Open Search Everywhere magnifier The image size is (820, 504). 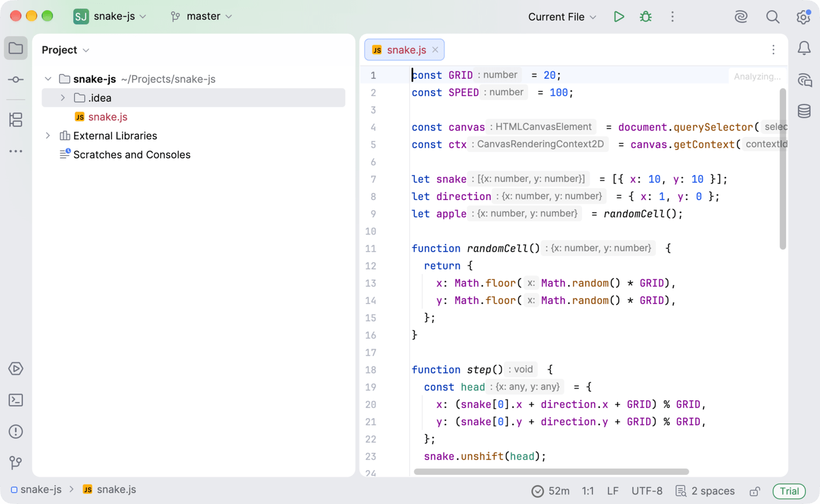[773, 17]
